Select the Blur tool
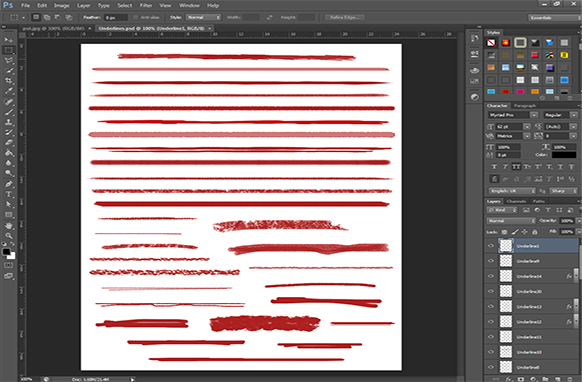 8,163
